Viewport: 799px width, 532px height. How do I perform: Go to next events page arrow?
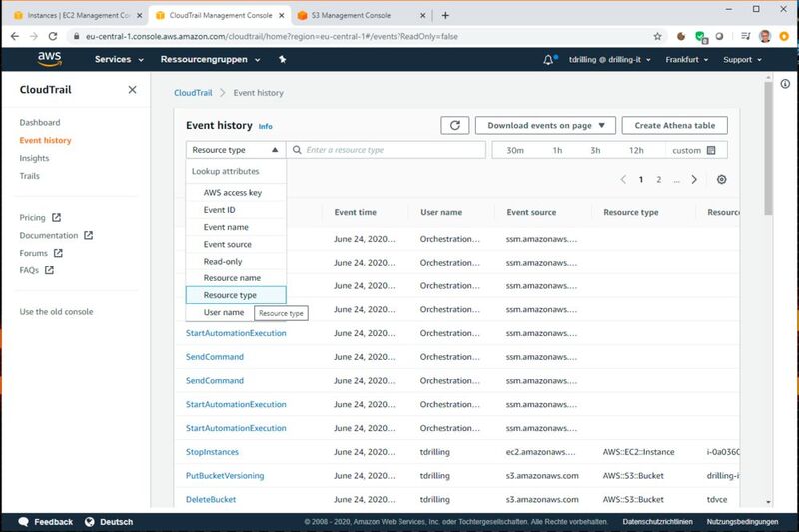696,180
